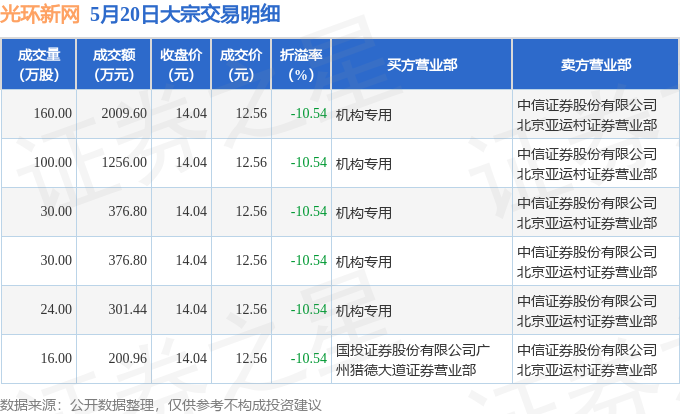Image resolution: width=680 pixels, height=414 pixels.
Task: Click the data source footnote 数据来源
Action: click(161, 405)
